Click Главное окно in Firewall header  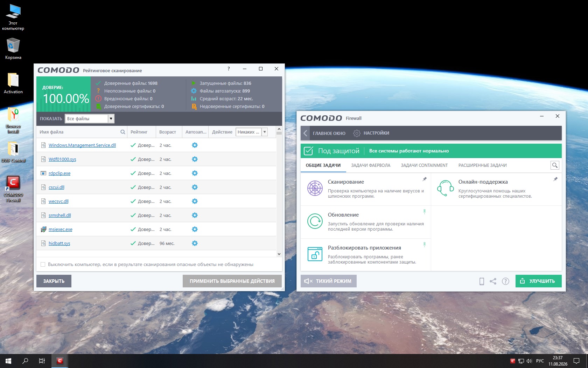pos(329,133)
